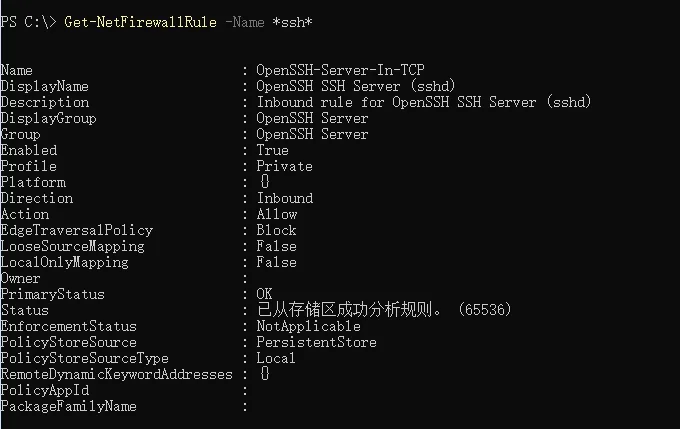Click the Direction value Inbound
This screenshot has width=680, height=429.
point(284,198)
